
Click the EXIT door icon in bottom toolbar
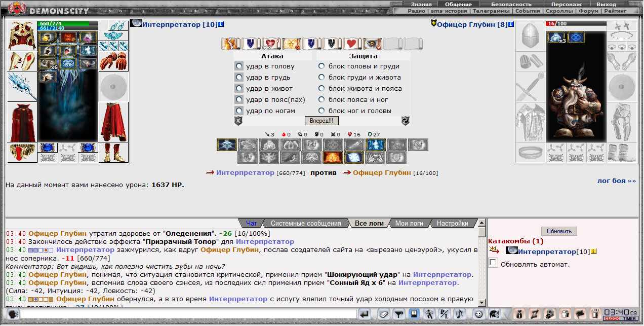[595, 314]
